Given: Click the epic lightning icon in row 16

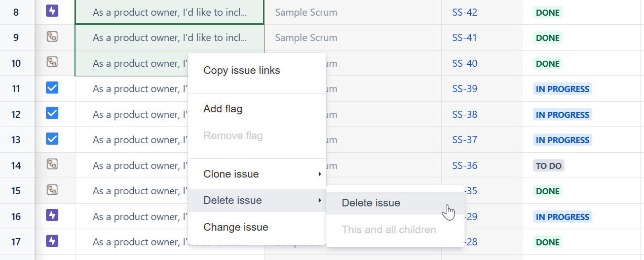Looking at the screenshot, I should [x=52, y=215].
